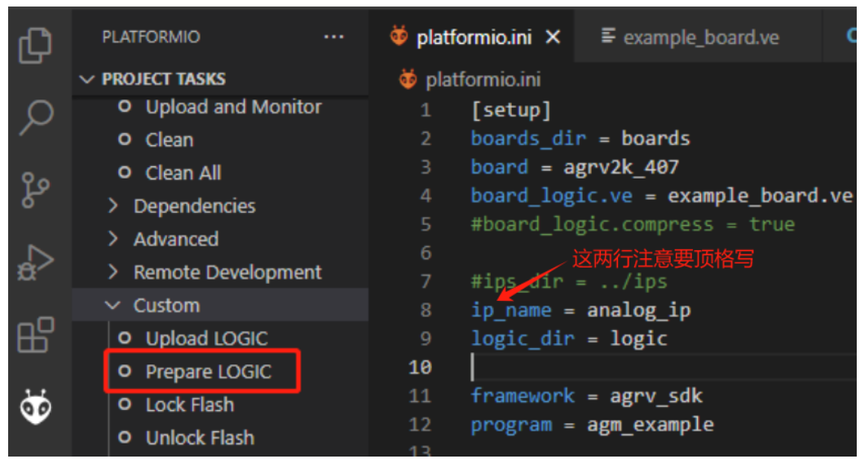Open Run and Debug view icon
This screenshot has height=459, width=860.
(36, 263)
